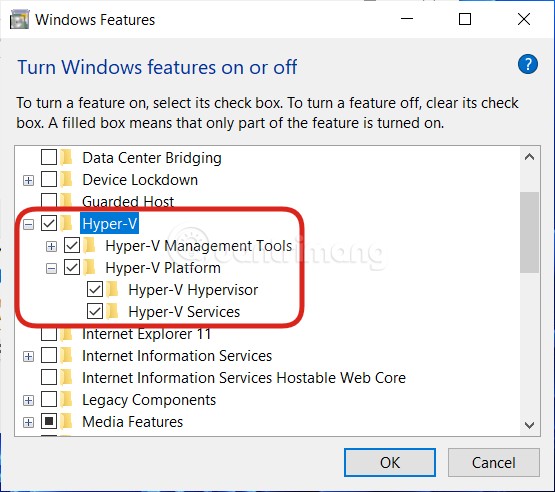Click the blue help question mark icon
Image resolution: width=555 pixels, height=492 pixels.
tap(528, 64)
